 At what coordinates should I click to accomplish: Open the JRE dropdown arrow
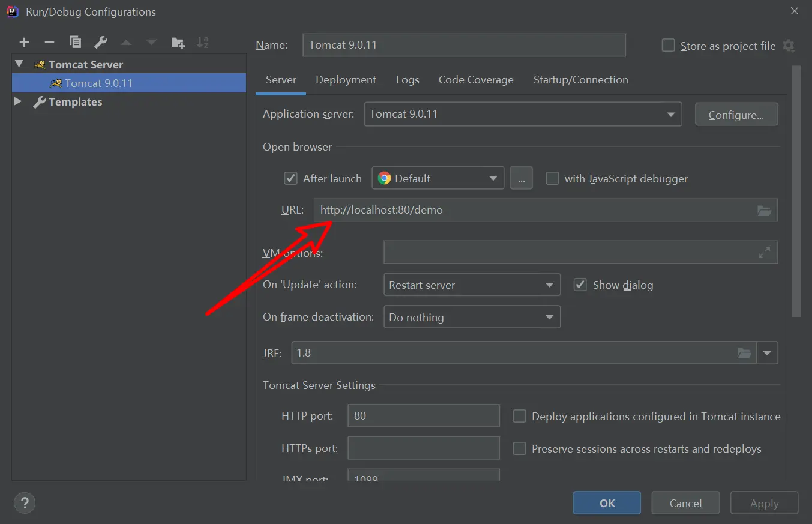click(768, 353)
